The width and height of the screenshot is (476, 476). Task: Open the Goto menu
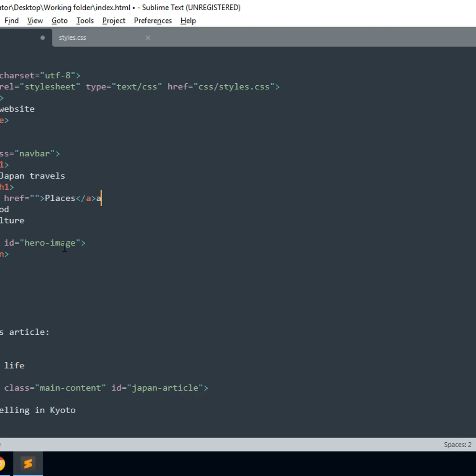tap(59, 21)
